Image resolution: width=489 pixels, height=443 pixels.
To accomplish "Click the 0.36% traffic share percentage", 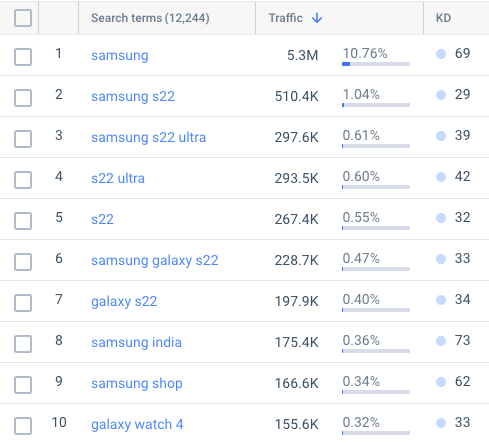I will (361, 340).
